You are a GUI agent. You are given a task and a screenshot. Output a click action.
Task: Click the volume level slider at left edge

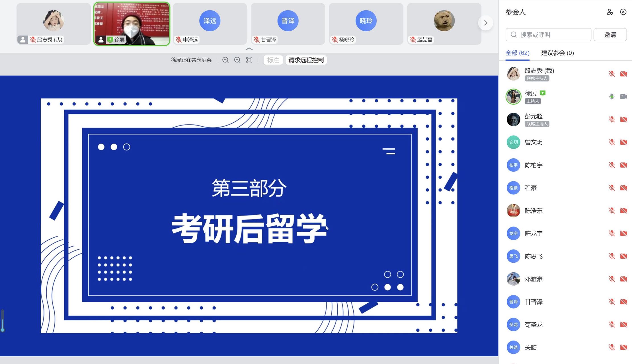tap(3, 321)
